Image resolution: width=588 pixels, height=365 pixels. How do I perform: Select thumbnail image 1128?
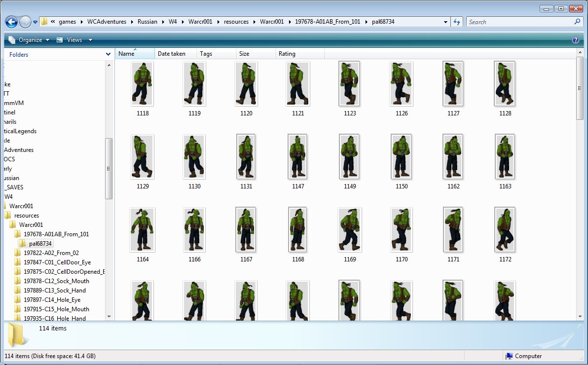505,84
